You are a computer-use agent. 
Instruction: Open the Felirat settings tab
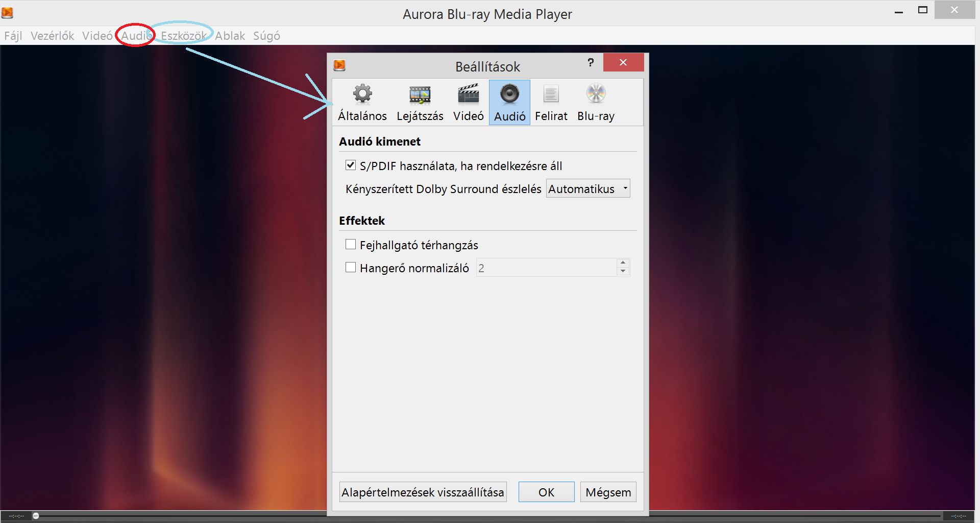pyautogui.click(x=551, y=103)
